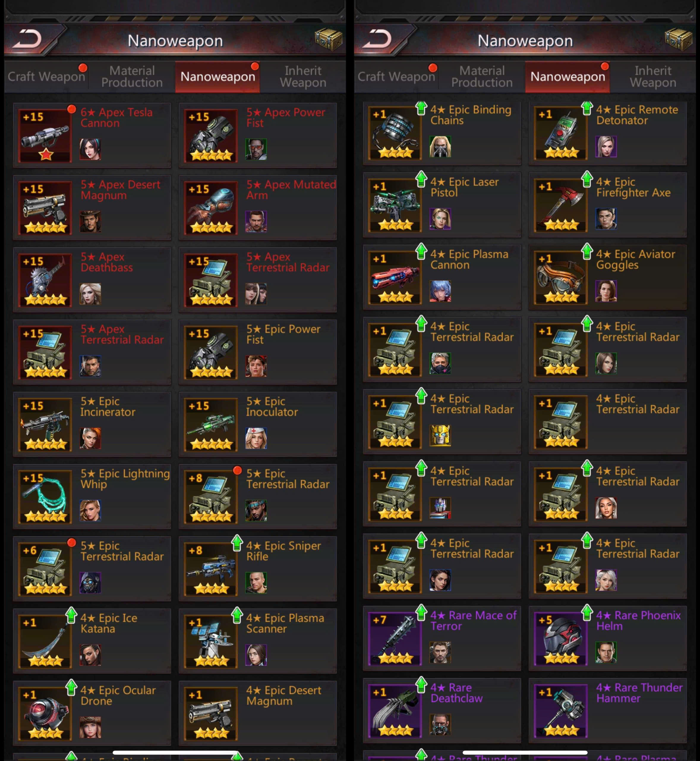Tap the back arrow on the left Nanoweapon screen
Image resolution: width=700 pixels, height=761 pixels.
tap(27, 39)
